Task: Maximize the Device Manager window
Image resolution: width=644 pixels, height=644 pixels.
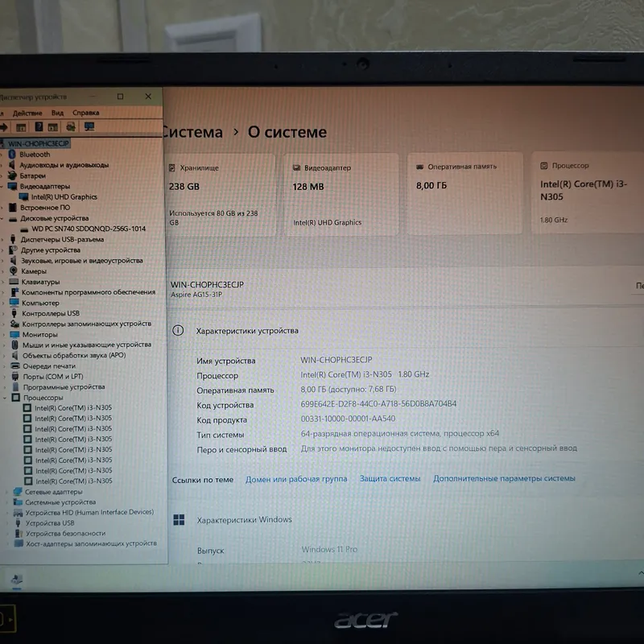Action: click(x=120, y=97)
